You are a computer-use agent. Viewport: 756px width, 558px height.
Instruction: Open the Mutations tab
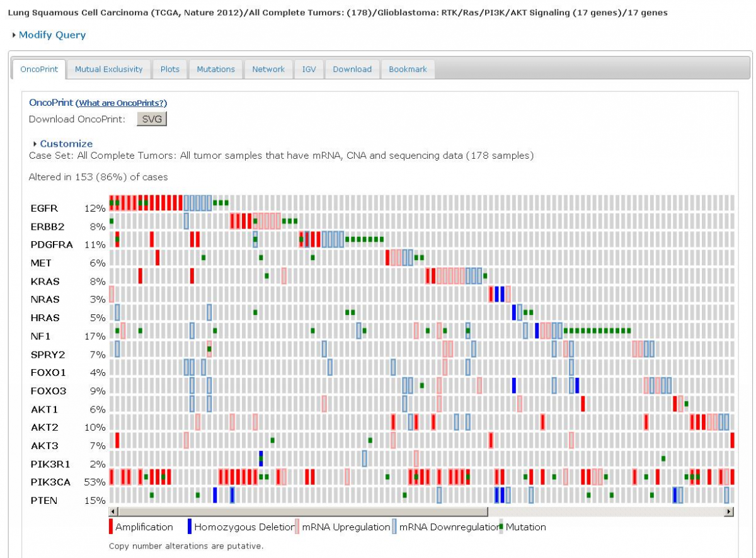click(x=215, y=69)
